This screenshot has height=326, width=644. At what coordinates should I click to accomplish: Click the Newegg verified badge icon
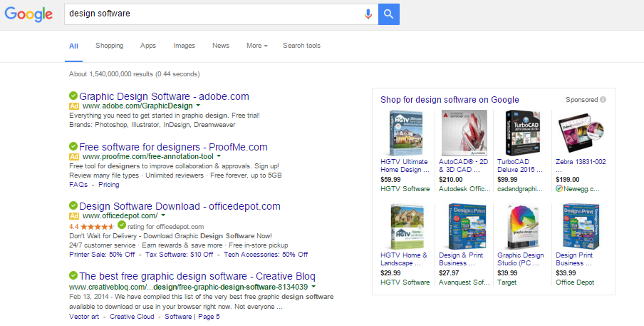click(x=559, y=189)
